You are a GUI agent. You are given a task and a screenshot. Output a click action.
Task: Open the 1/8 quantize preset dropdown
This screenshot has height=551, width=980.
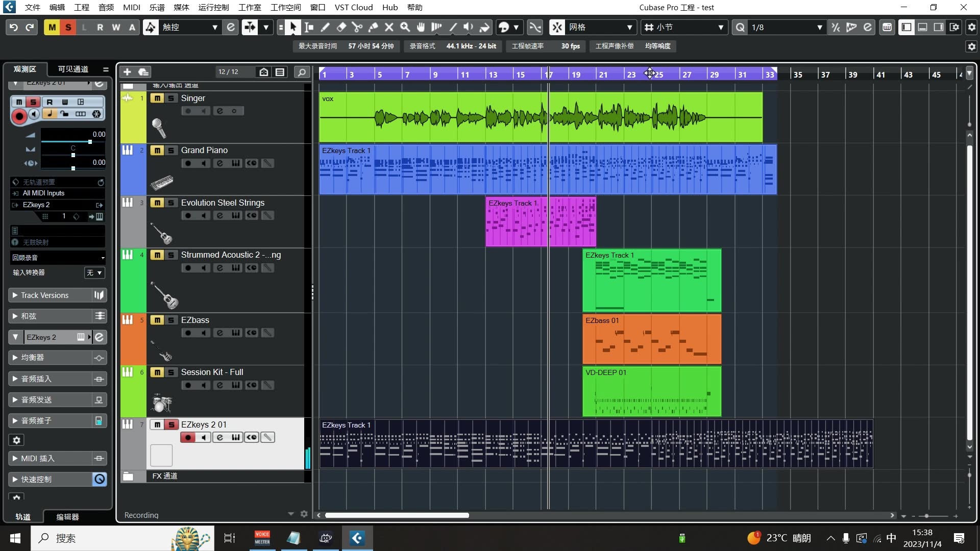(x=786, y=28)
